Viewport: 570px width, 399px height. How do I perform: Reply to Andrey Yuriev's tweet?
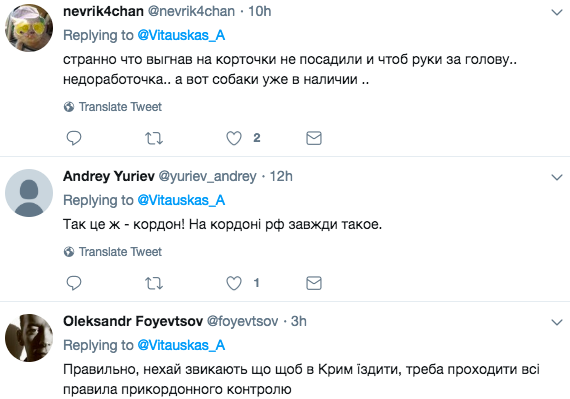pos(74,283)
